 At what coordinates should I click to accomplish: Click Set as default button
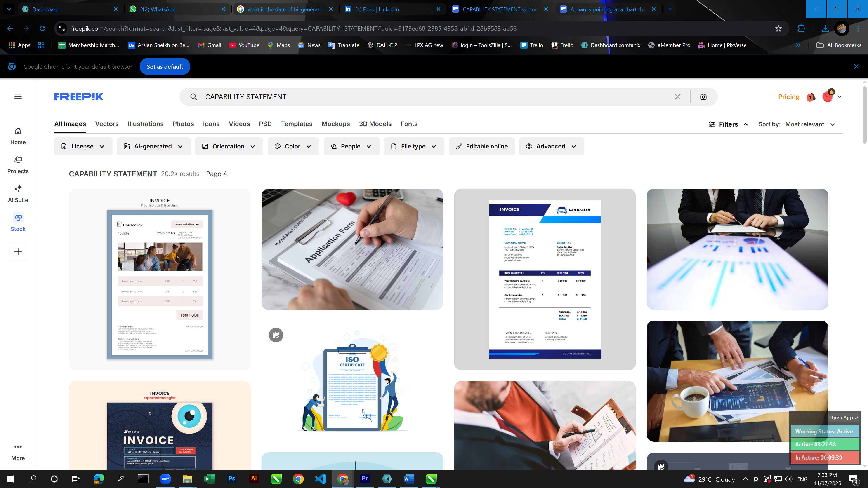click(x=165, y=66)
